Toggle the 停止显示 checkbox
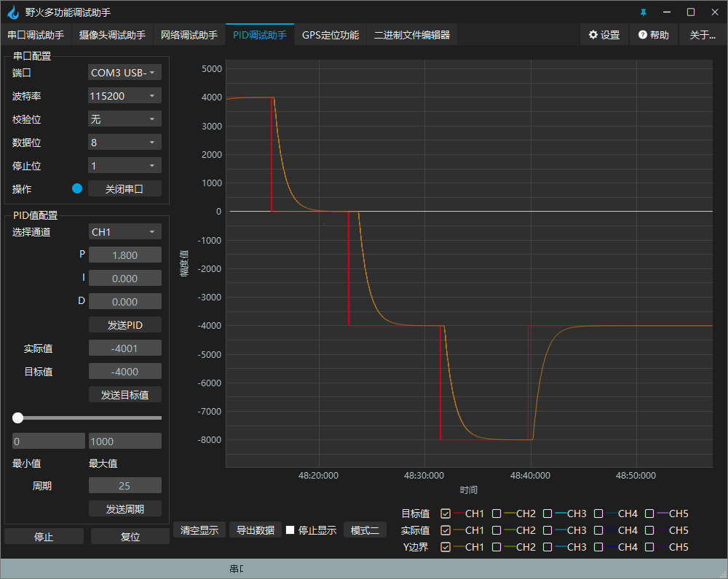This screenshot has height=579, width=728. click(x=290, y=530)
